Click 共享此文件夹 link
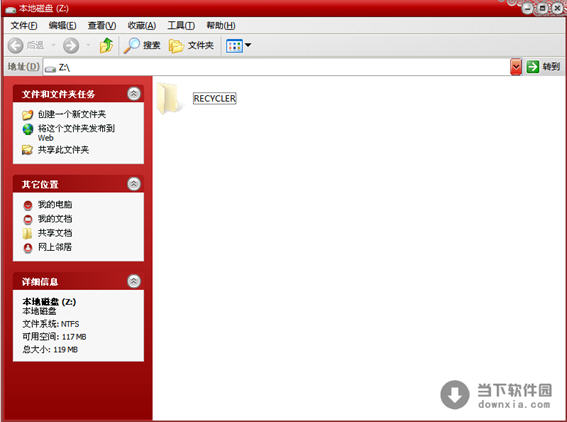The width and height of the screenshot is (567, 422). pyautogui.click(x=63, y=150)
